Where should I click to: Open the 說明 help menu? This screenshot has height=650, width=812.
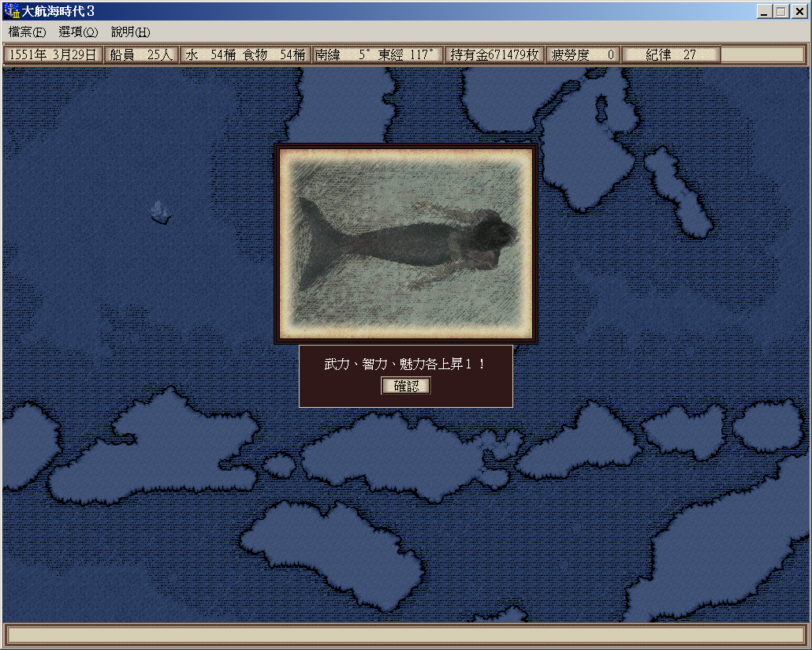[x=130, y=32]
